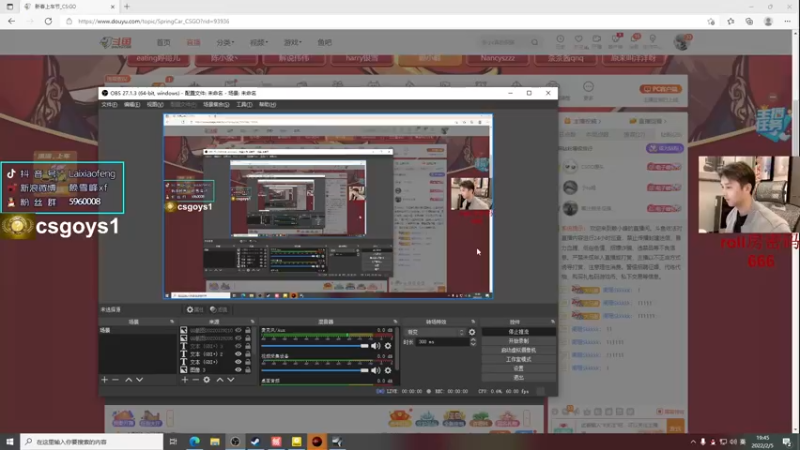Screen dimensions: 800x450
Task: Remove the selected source with the minus icon
Action: 195,380
